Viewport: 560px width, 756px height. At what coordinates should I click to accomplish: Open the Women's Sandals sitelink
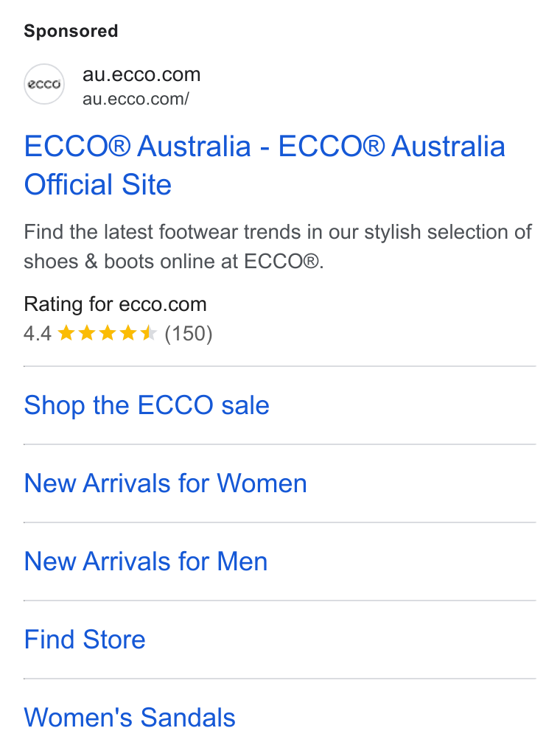coord(130,718)
